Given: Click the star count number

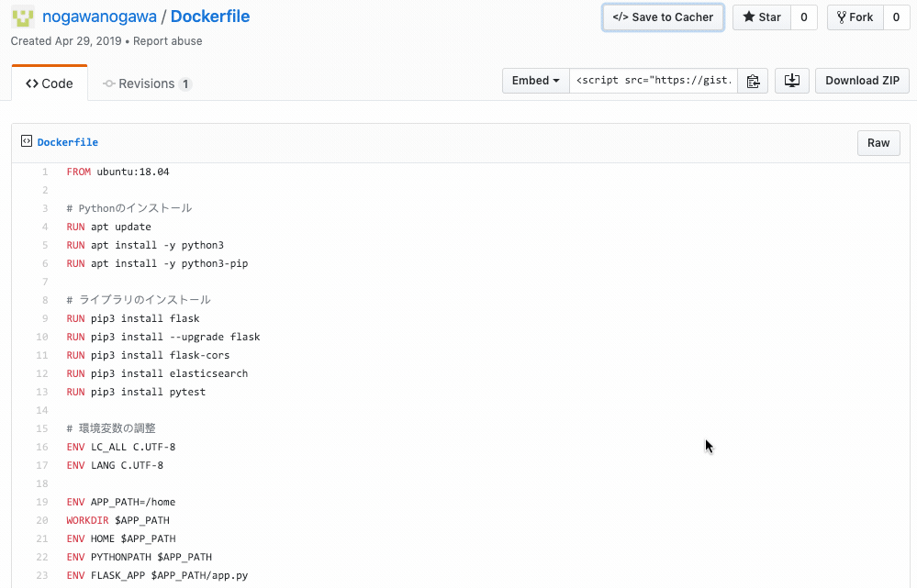Looking at the screenshot, I should coord(804,17).
